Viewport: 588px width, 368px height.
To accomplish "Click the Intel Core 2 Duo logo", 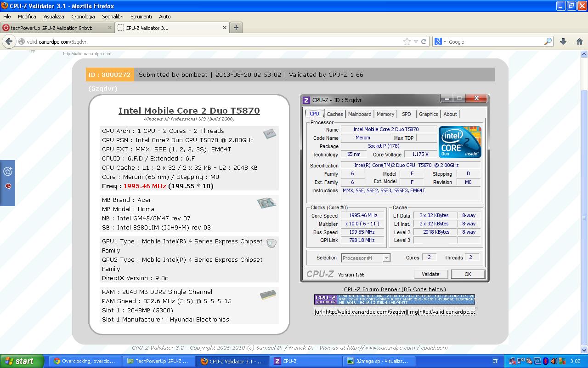I will [x=460, y=142].
